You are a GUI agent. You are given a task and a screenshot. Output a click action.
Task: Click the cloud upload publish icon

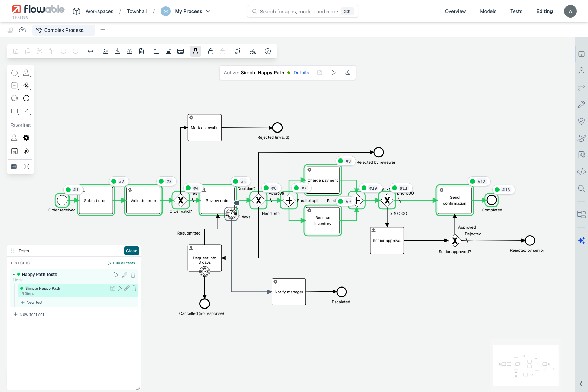(22, 30)
